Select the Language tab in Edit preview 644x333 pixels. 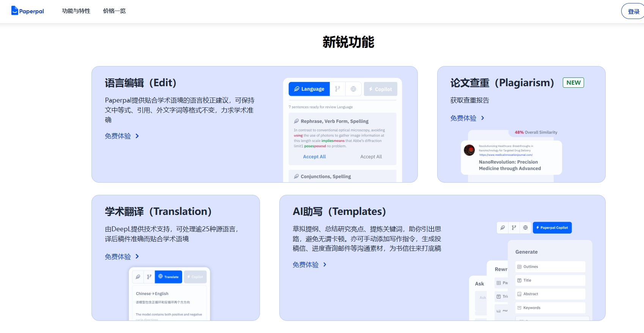[x=309, y=89]
